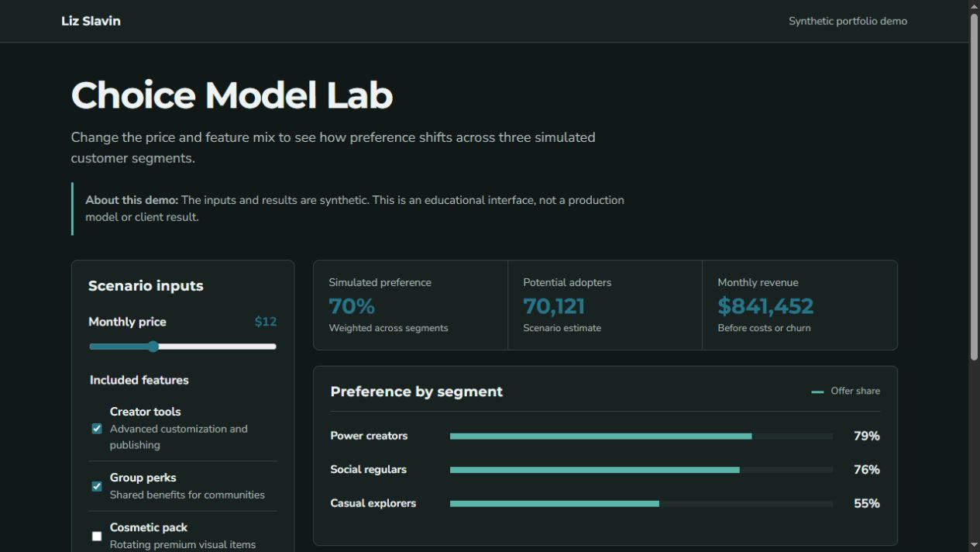Screen dimensions: 980x552
Task: Click the Social regulars segment label
Action: pyautogui.click(x=369, y=470)
